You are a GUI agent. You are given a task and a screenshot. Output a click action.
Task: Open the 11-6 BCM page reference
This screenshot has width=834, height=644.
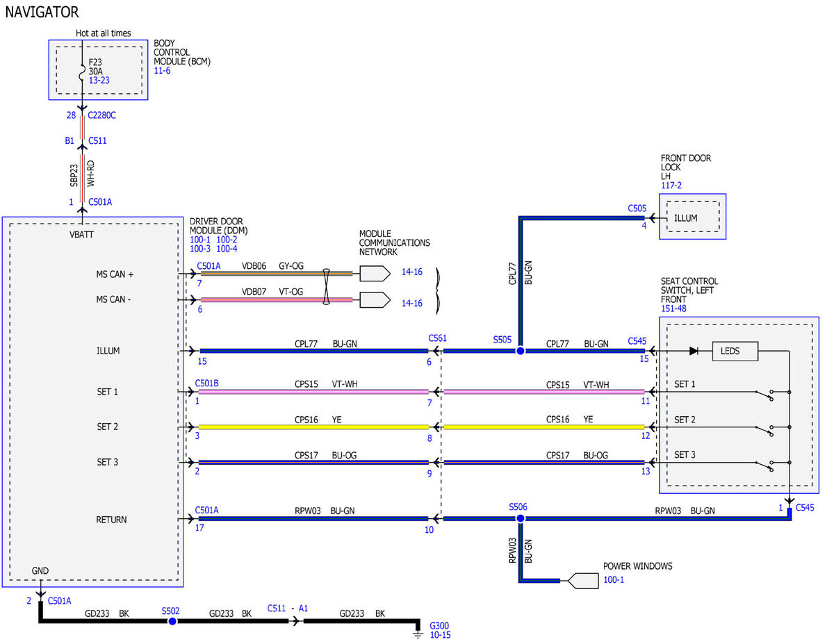pyautogui.click(x=162, y=71)
